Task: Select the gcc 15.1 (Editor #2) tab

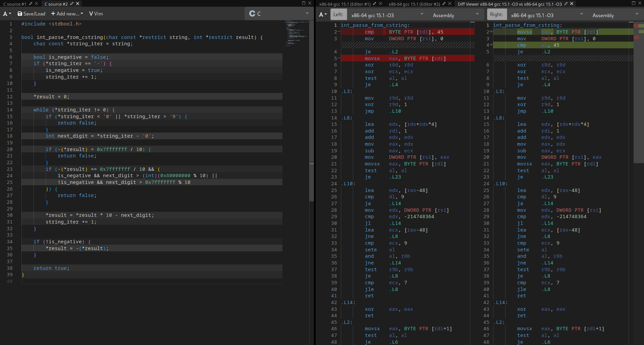Action: tap(414, 4)
